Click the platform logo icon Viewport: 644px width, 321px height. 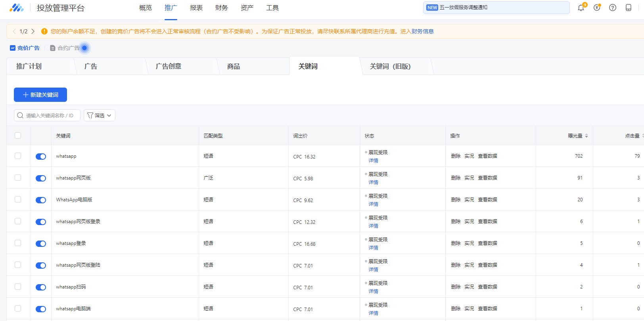coord(17,8)
